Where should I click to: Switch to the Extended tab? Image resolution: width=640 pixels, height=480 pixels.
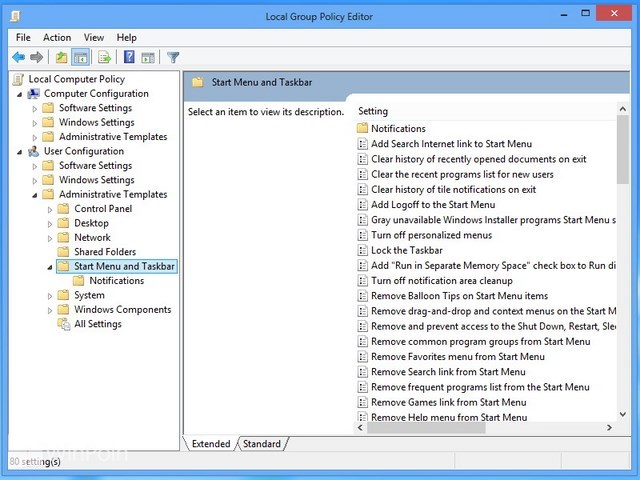211,444
